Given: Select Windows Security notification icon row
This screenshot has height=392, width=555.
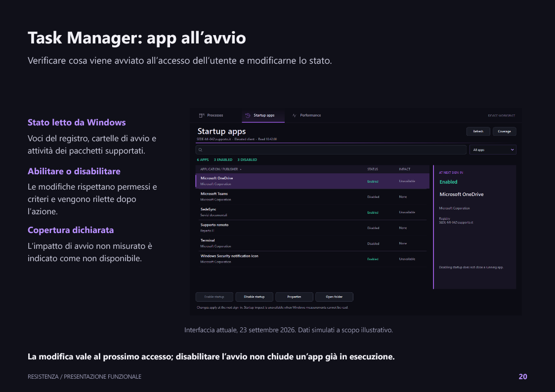Looking at the screenshot, I should point(312,259).
